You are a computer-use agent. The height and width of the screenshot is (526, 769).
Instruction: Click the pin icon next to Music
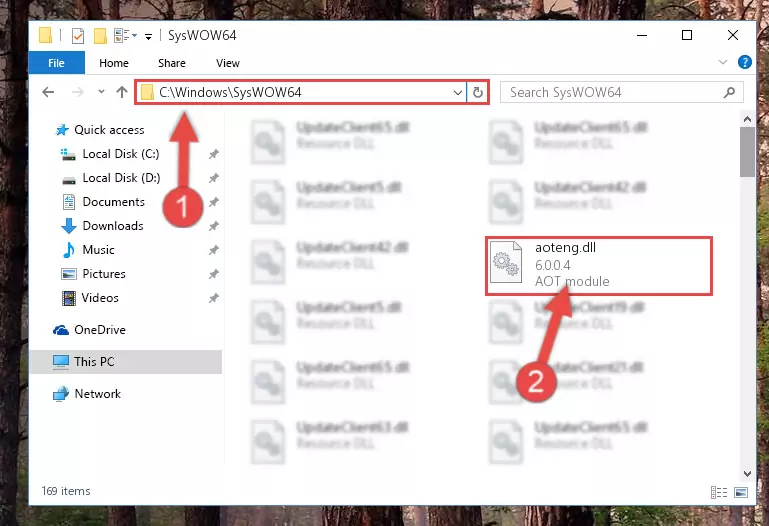pos(213,250)
